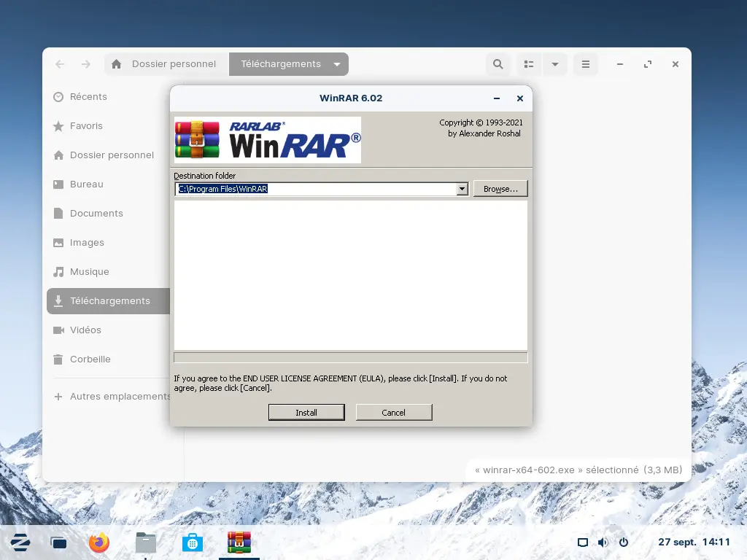747x560 pixels.
Task: Click the Cancel button
Action: pyautogui.click(x=394, y=413)
